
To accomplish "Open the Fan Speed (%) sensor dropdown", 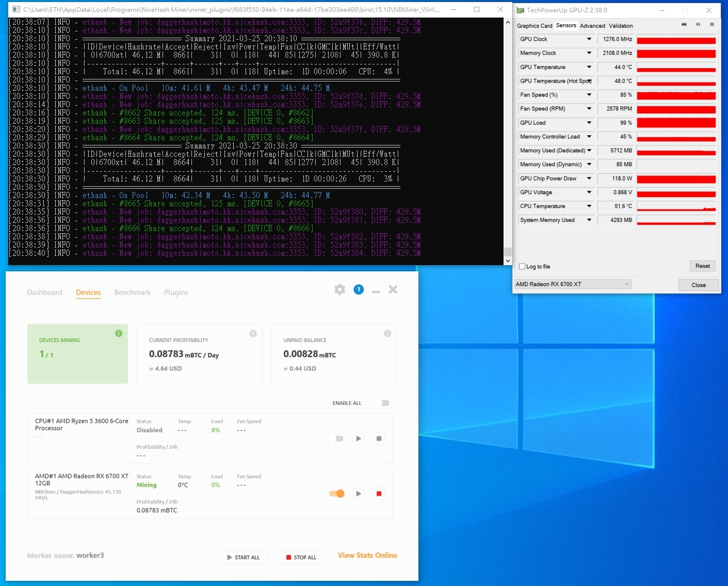I will 589,95.
